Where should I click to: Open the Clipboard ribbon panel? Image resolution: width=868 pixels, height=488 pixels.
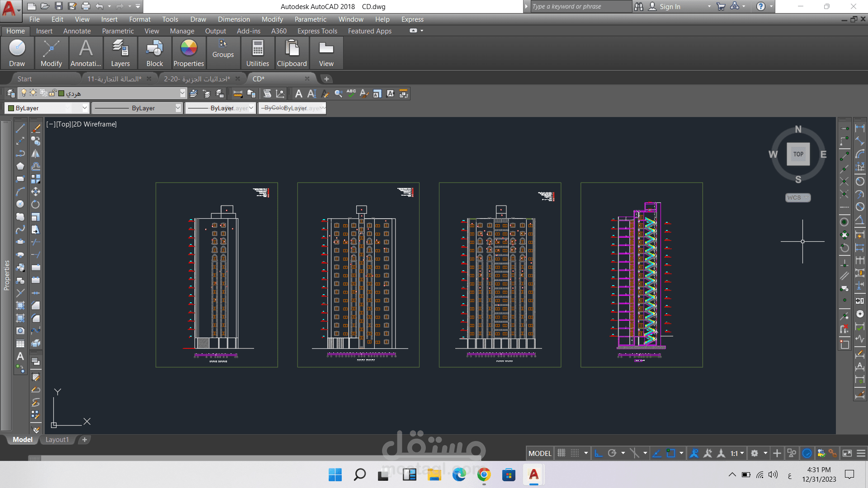pos(292,53)
